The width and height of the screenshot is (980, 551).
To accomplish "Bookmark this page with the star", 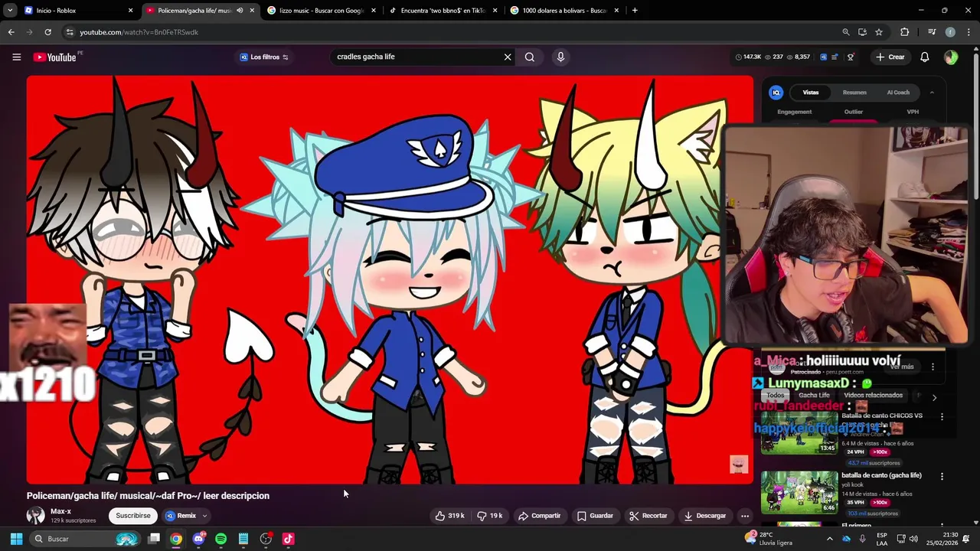I will (879, 32).
